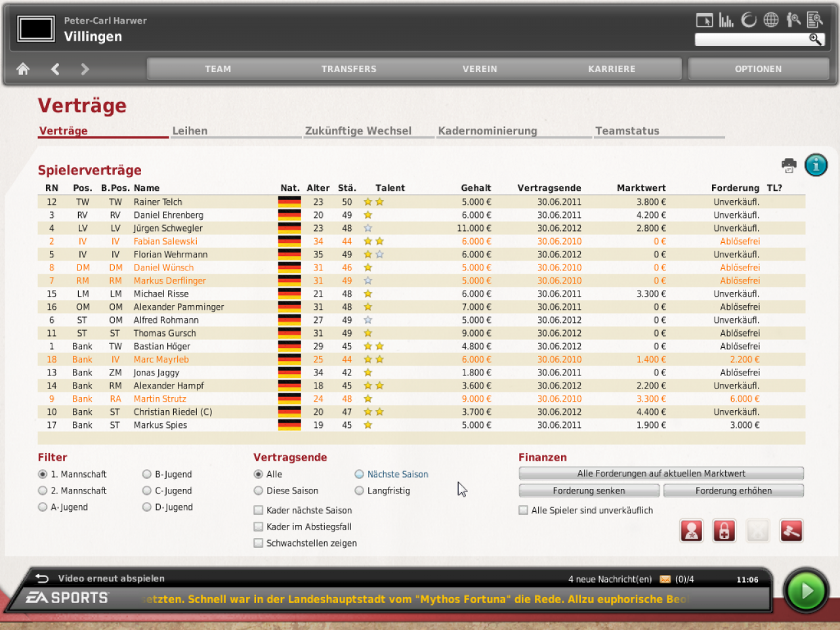The height and width of the screenshot is (630, 840).
Task: Sort by the Vertragsende column header
Action: (549, 188)
